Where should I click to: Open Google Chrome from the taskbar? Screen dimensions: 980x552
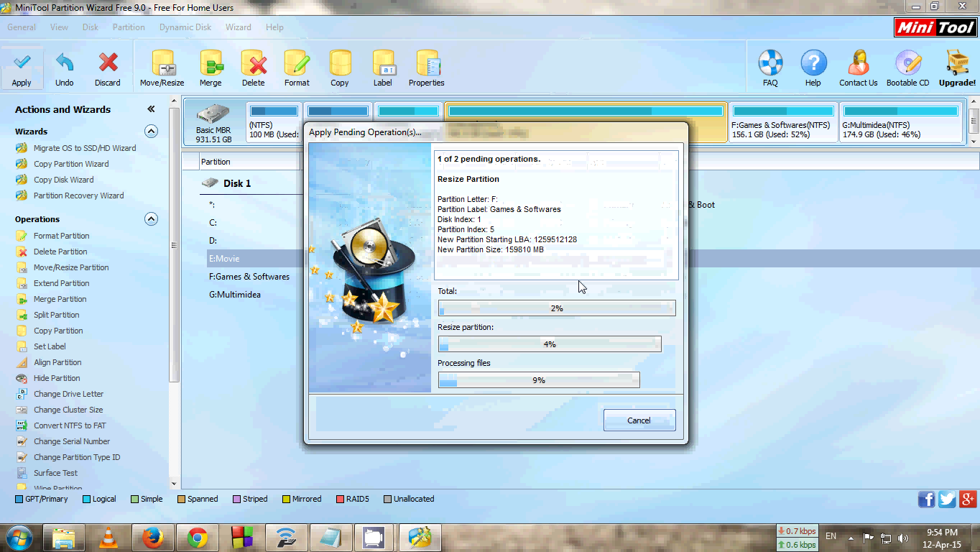198,538
